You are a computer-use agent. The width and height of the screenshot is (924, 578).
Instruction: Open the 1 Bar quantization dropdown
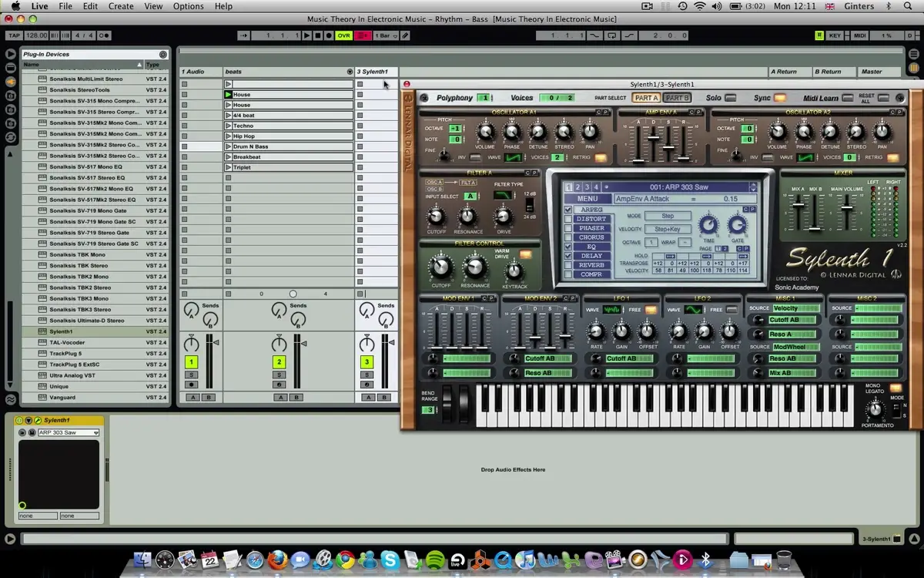[387, 35]
